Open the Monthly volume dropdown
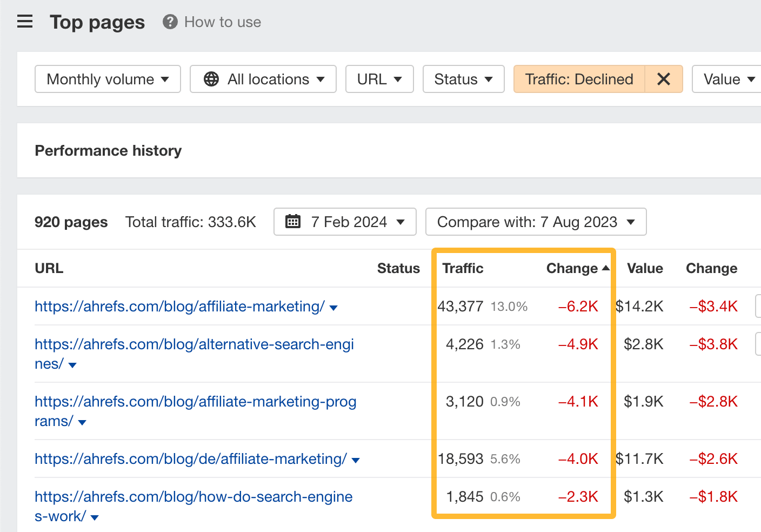Screen dimensions: 761x532 click(x=107, y=79)
